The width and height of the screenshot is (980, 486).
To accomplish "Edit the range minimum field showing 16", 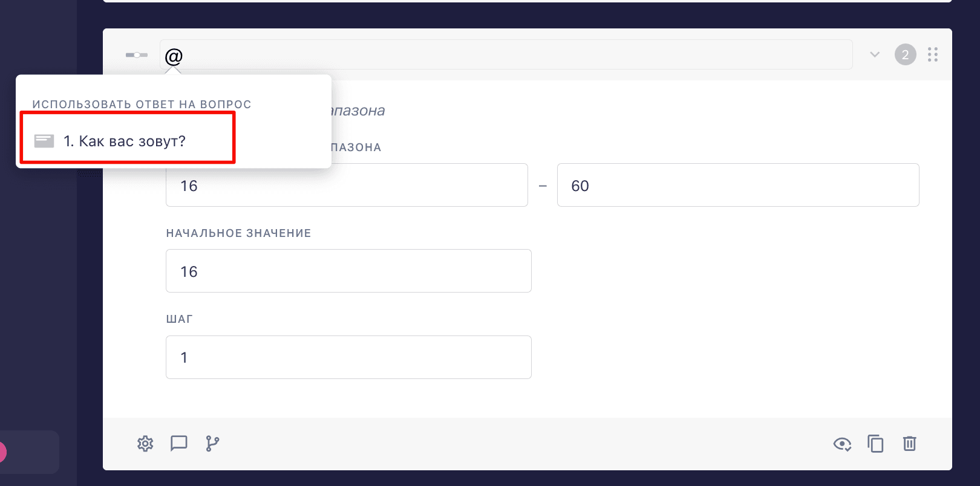I will [x=347, y=185].
